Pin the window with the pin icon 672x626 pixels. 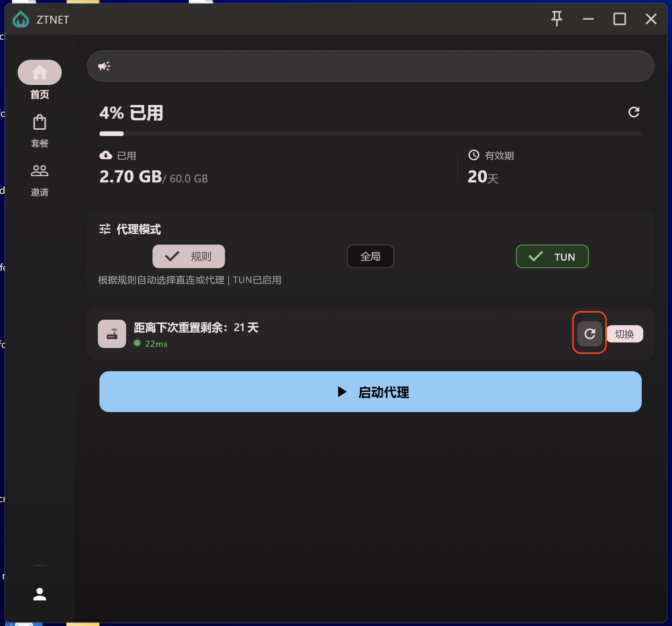point(556,19)
